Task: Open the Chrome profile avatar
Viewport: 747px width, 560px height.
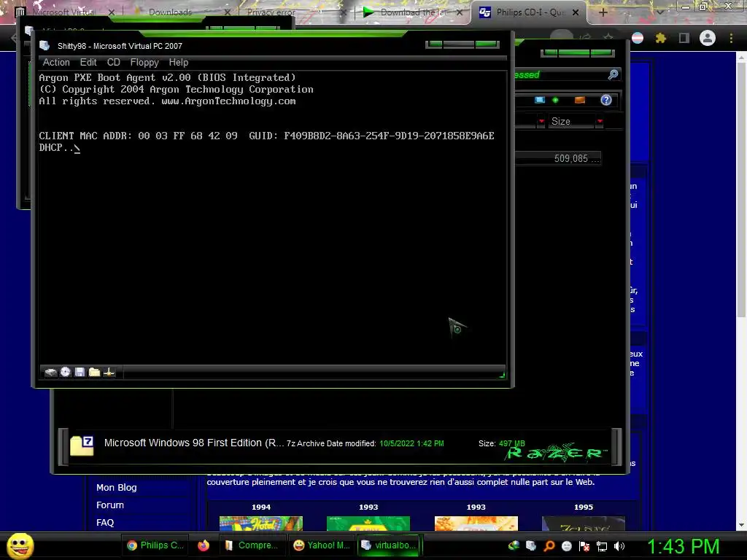Action: tap(708, 38)
